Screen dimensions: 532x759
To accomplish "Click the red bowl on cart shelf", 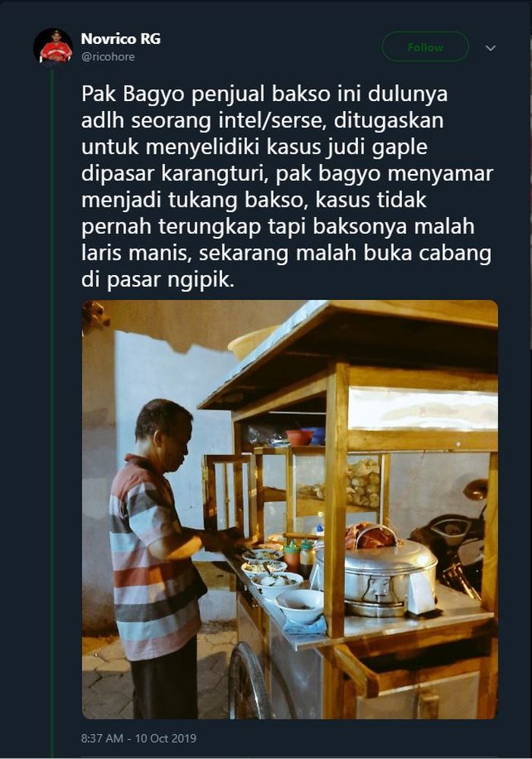I will pyautogui.click(x=299, y=437).
